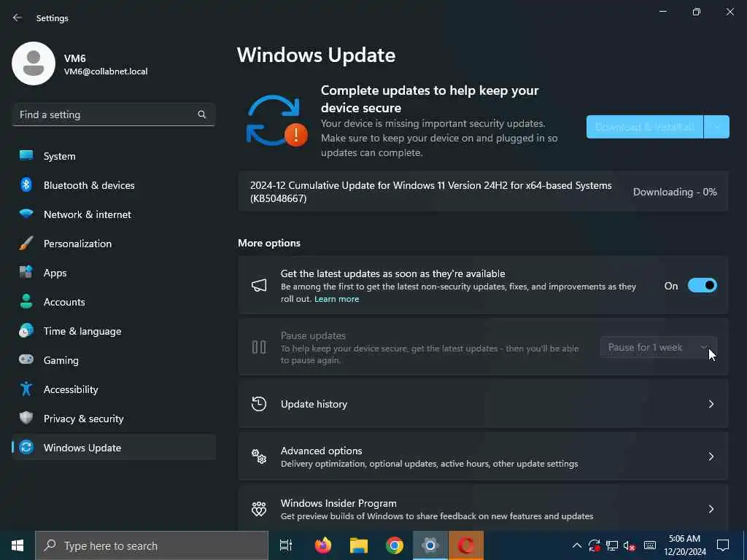This screenshot has height=560, width=747.
Task: Click the Windows Insider Program hearts icon
Action: (x=259, y=509)
